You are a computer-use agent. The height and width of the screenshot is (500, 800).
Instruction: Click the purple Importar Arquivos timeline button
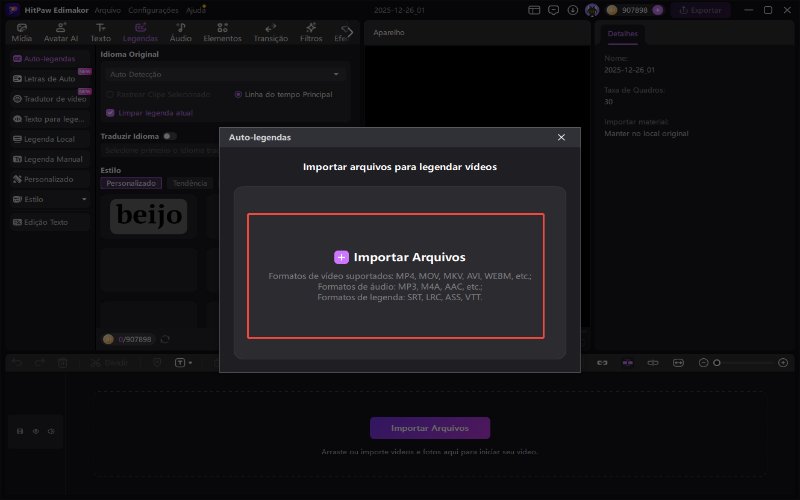click(x=430, y=428)
